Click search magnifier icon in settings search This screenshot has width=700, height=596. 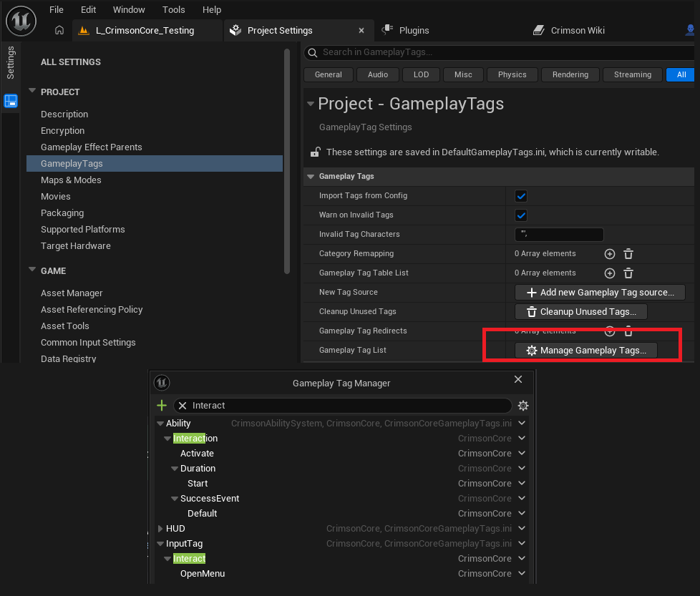click(x=313, y=53)
